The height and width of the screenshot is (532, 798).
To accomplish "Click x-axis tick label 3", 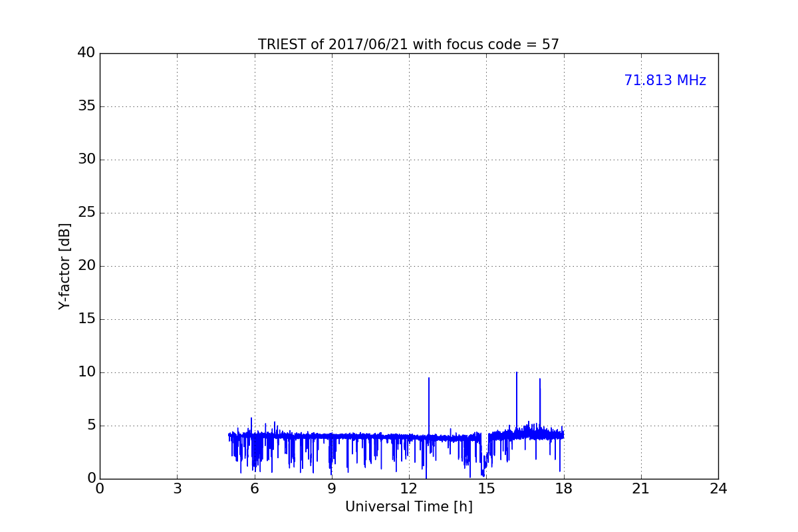I will coord(177,489).
